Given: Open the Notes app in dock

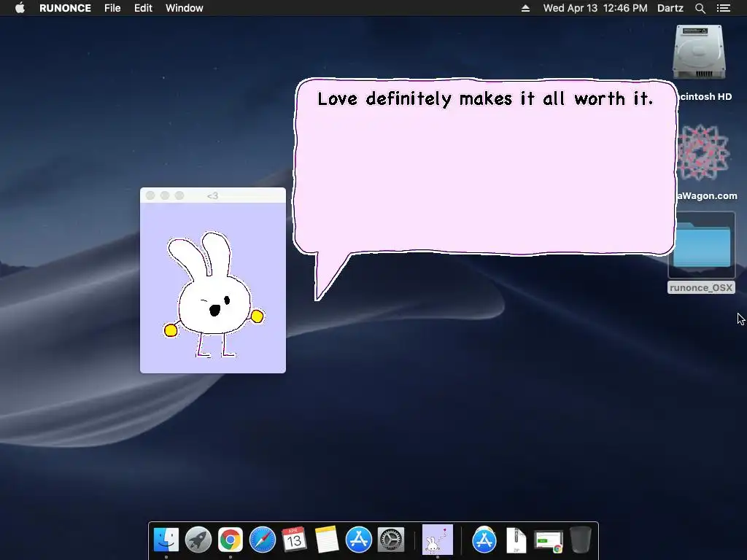Looking at the screenshot, I should point(326,540).
